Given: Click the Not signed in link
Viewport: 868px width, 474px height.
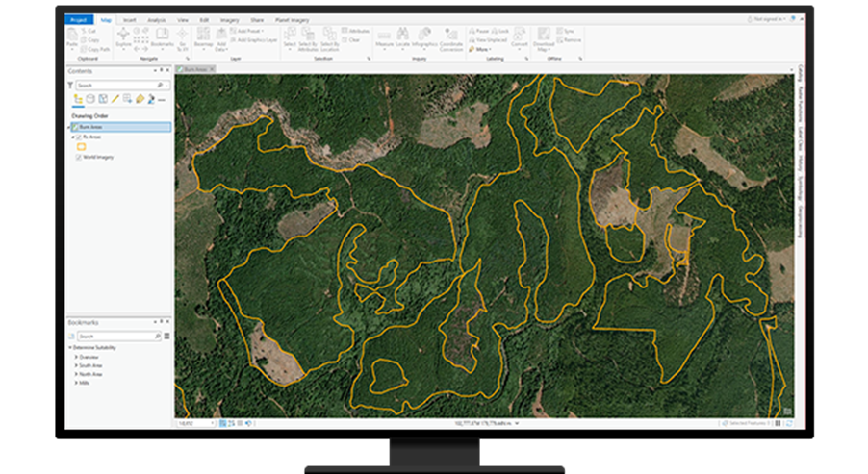Looking at the screenshot, I should 767,19.
